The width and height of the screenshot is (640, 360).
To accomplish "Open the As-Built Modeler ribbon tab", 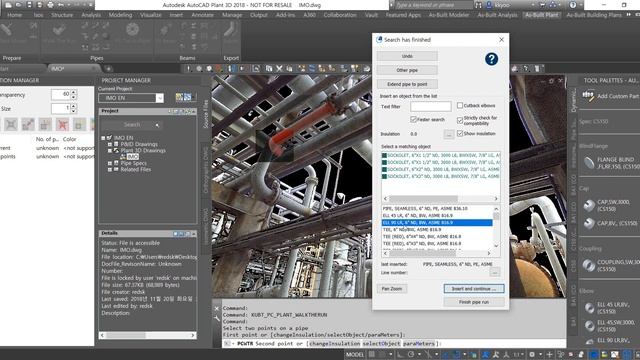I will [x=449, y=15].
